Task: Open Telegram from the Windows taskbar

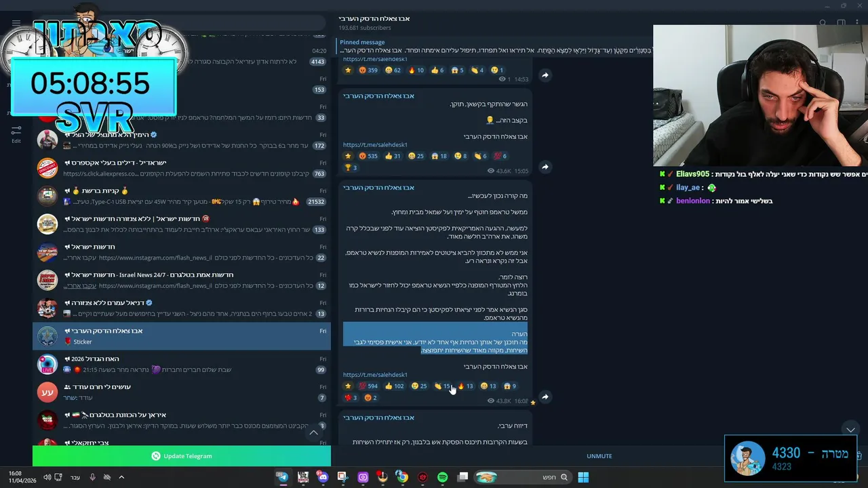Action: point(282,477)
